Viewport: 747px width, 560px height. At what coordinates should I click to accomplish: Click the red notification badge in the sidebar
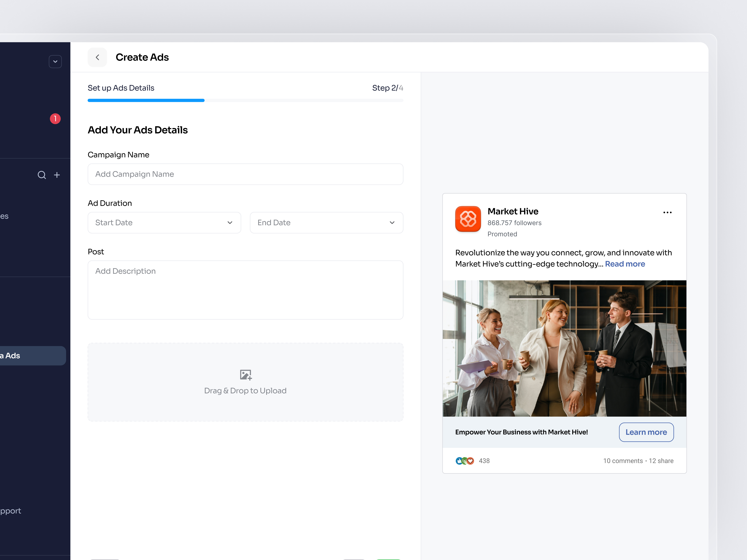pos(55,119)
